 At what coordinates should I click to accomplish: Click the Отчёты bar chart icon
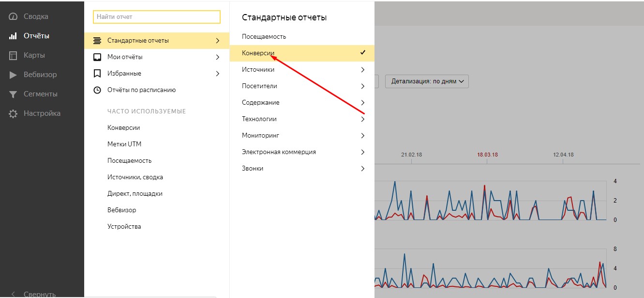point(13,36)
